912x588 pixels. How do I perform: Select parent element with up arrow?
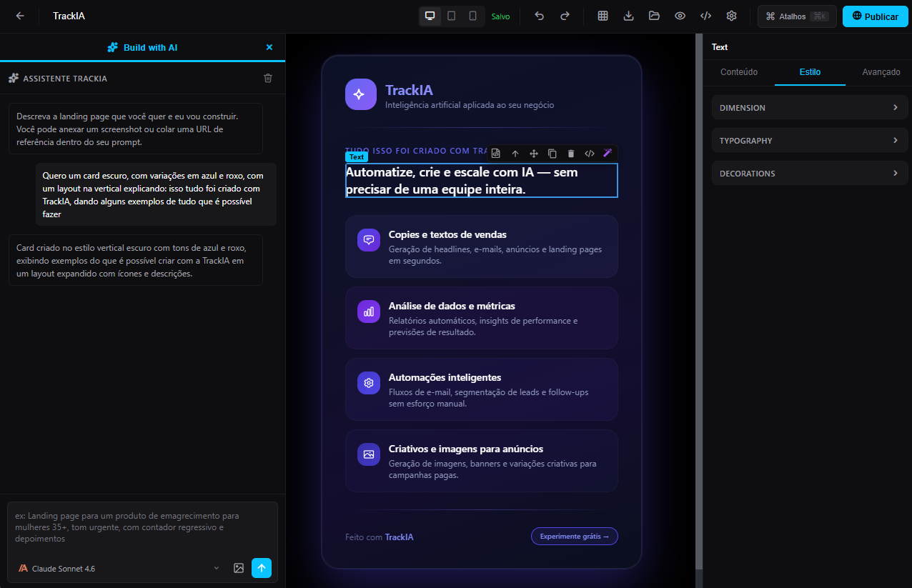pos(515,154)
